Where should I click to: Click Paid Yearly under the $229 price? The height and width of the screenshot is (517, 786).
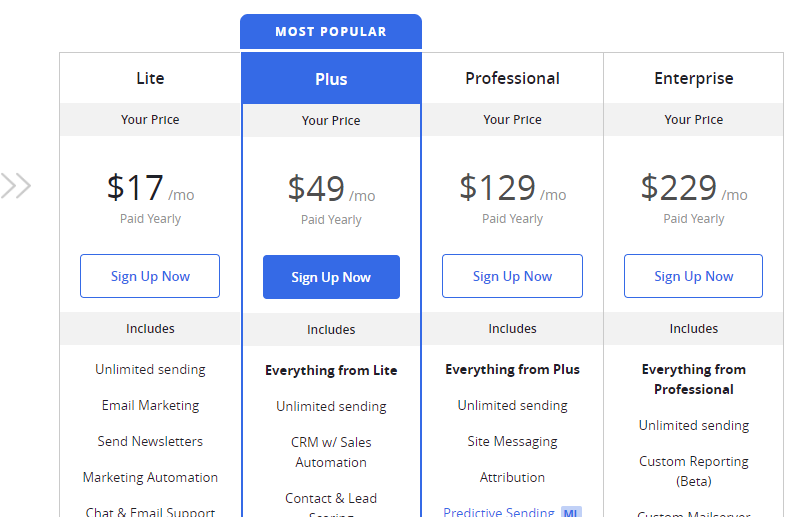[x=694, y=219]
